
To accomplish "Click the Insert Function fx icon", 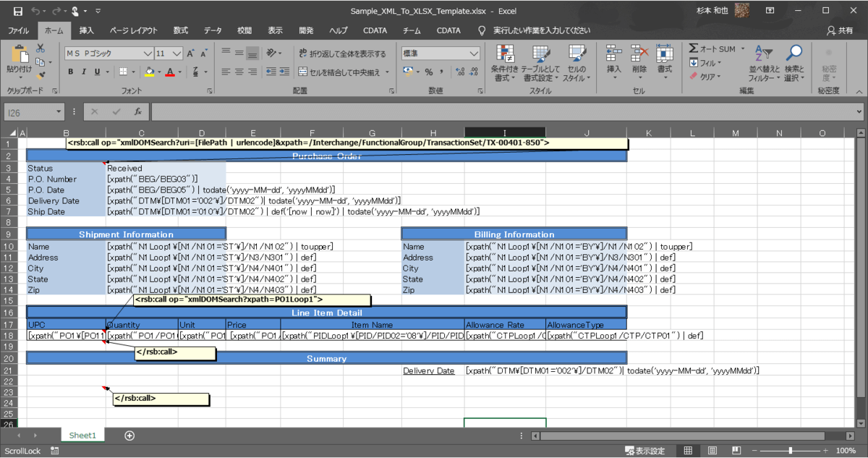I will pos(137,112).
